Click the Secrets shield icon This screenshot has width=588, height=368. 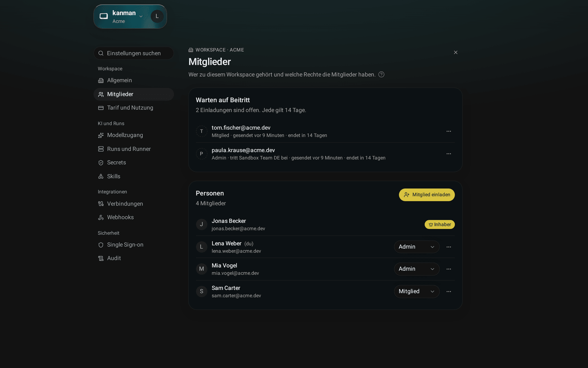(101, 163)
